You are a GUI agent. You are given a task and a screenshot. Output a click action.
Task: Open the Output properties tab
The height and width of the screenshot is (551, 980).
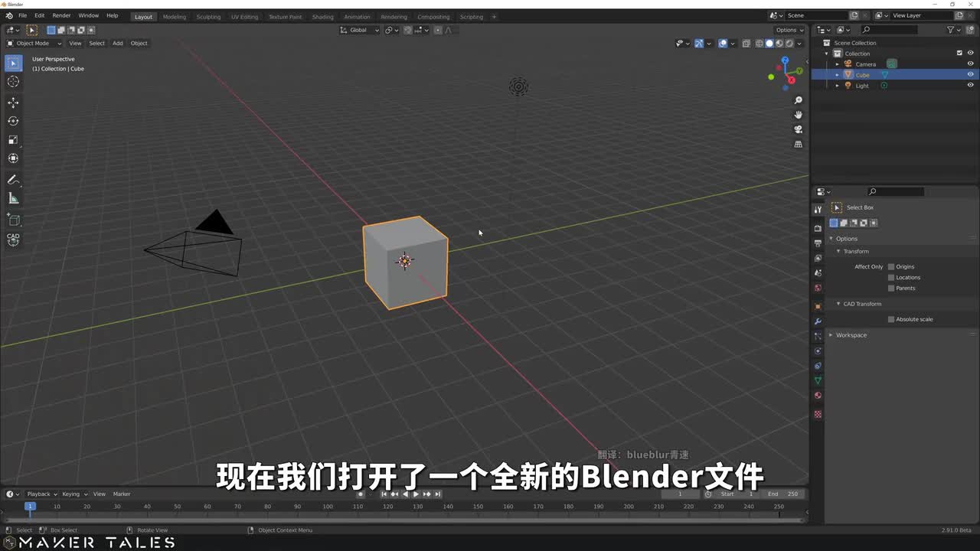(818, 243)
